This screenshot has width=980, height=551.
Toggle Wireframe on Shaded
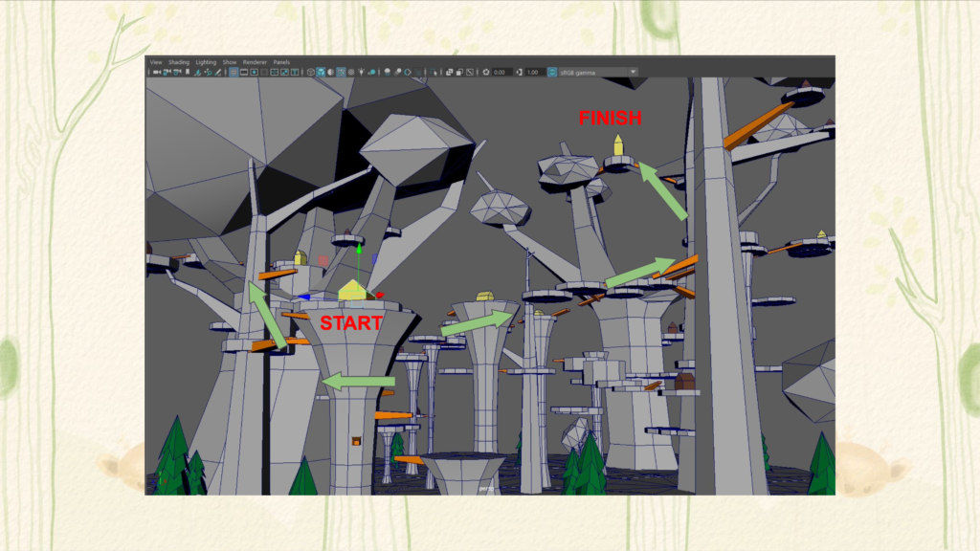[340, 73]
